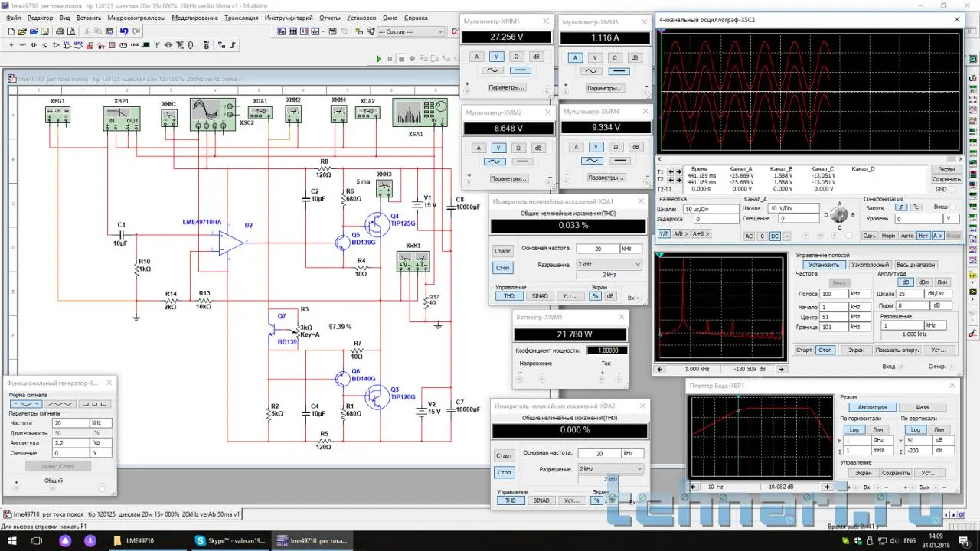The width and height of the screenshot is (980, 551).
Task: Open the Моделирование menu
Action: pos(194,18)
